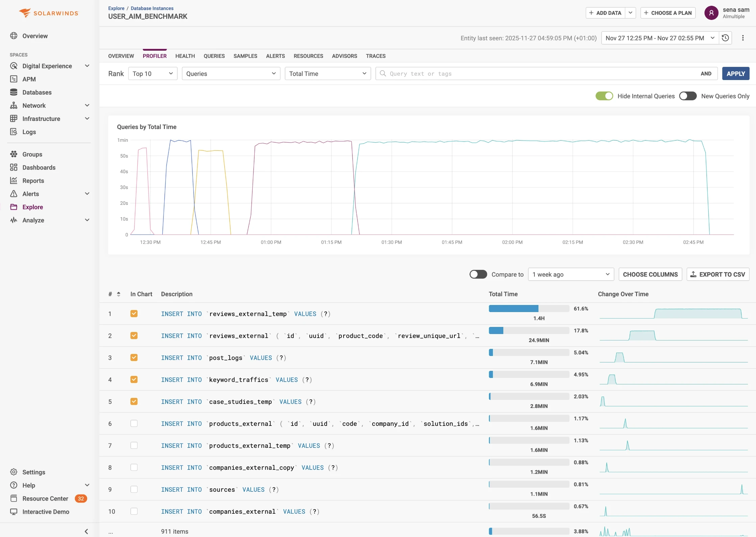
Task: Switch to the SAMPLES tab
Action: coord(245,56)
